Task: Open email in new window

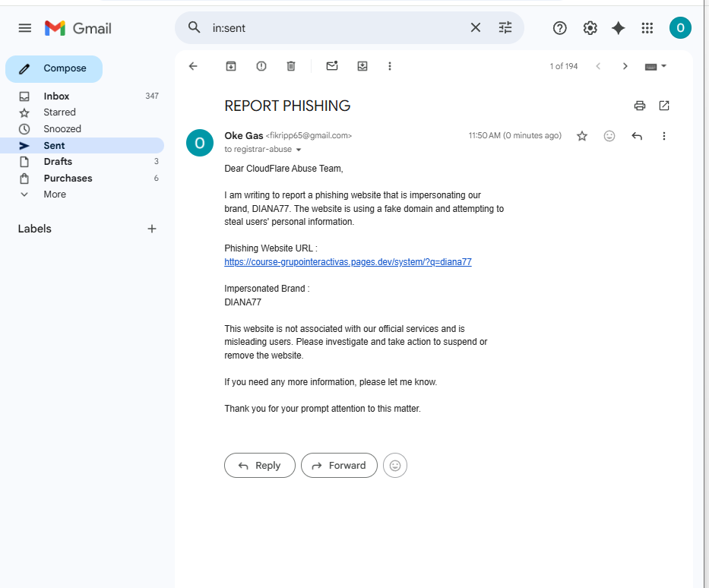Action: (x=663, y=106)
